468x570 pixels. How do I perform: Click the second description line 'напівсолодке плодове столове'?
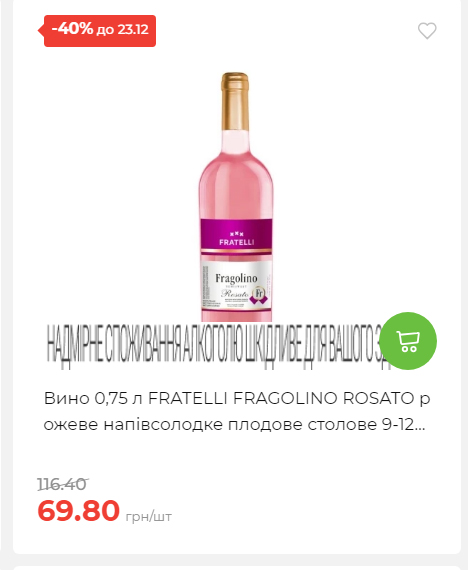(x=240, y=425)
